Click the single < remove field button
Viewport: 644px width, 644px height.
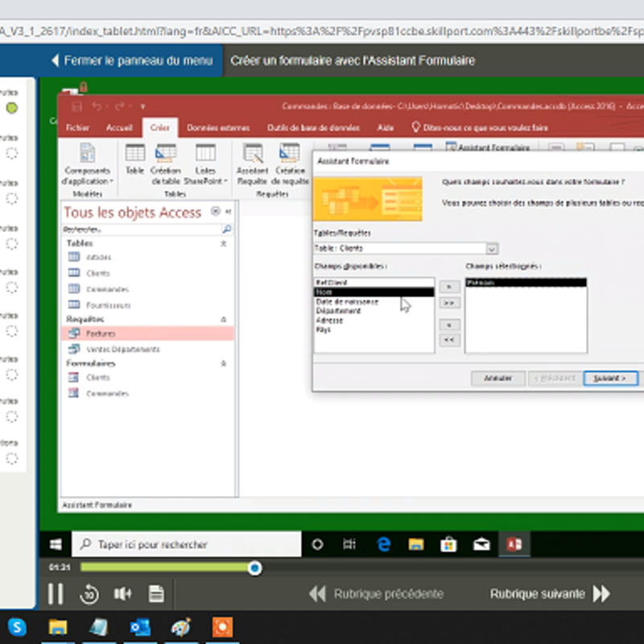(x=449, y=325)
